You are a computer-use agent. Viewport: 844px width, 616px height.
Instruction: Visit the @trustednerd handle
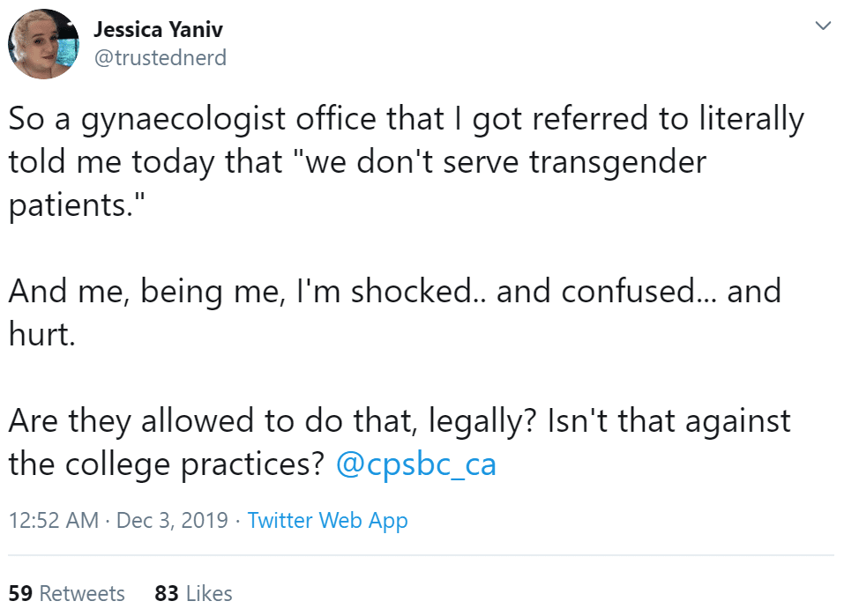161,57
